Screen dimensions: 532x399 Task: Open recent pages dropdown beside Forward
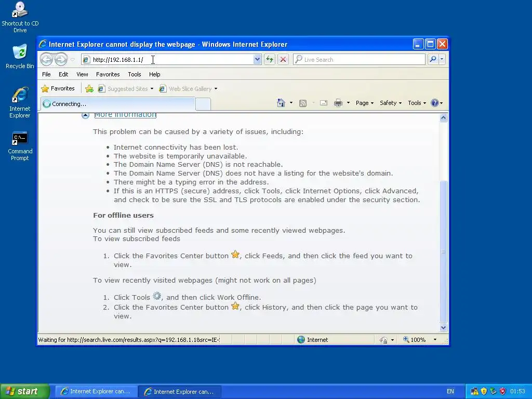(x=73, y=60)
